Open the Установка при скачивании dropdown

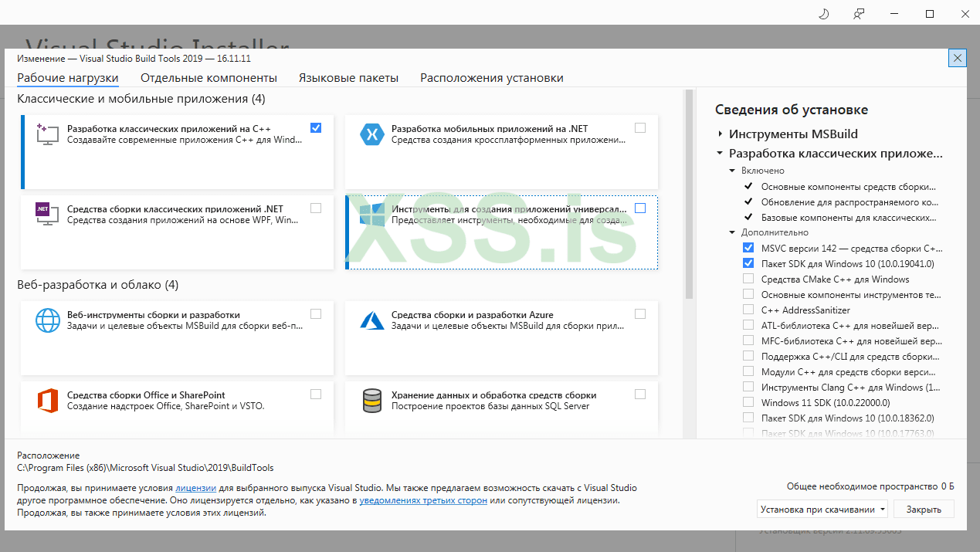click(x=822, y=510)
